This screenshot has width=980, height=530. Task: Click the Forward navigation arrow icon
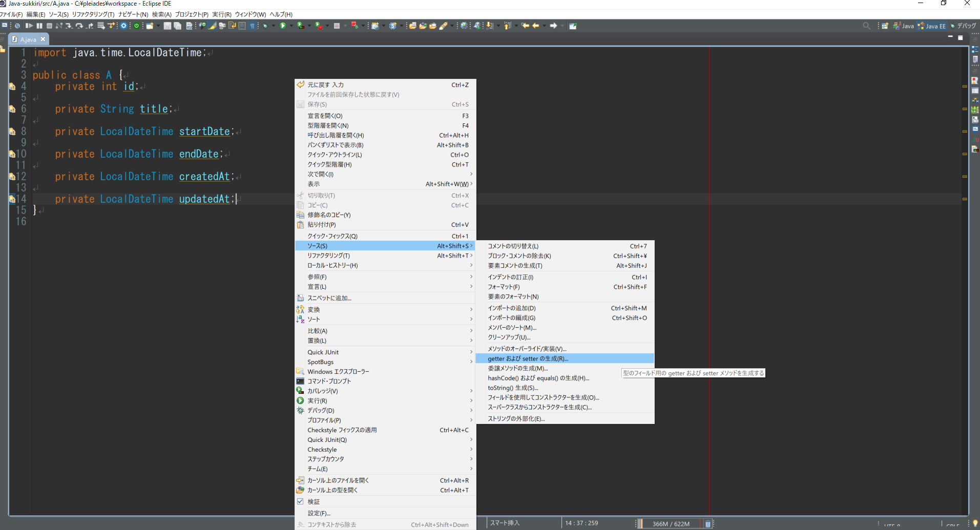(x=553, y=26)
